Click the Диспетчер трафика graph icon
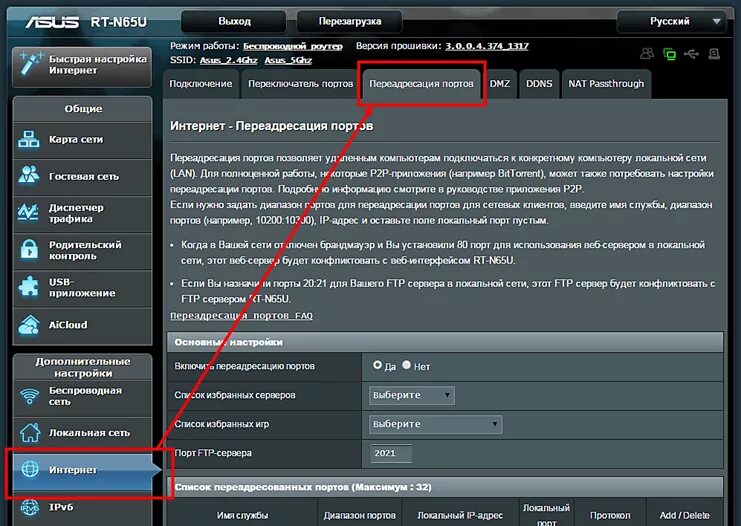This screenshot has width=741, height=526. 28,212
